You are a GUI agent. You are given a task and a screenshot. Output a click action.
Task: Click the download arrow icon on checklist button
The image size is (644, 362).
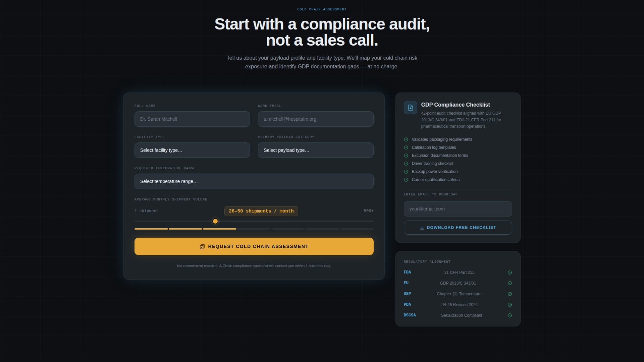coord(422,227)
